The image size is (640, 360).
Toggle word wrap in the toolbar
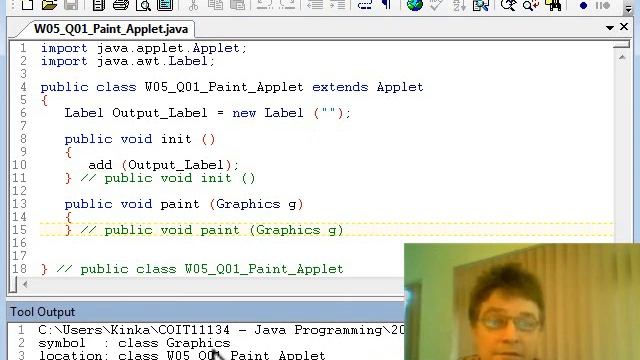tap(364, 5)
